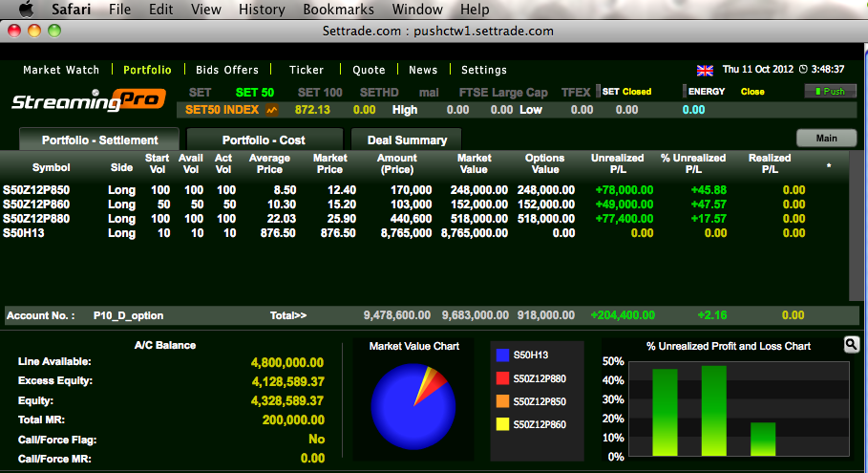Switch to Portfolio - Cost tab
Screen dimensions: 868x473
[x=265, y=140]
